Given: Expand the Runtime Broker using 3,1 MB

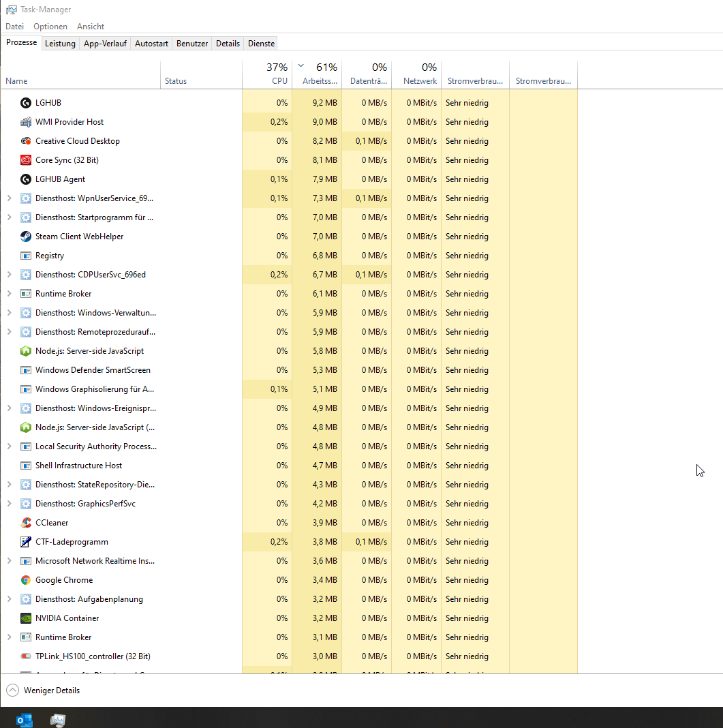Looking at the screenshot, I should coord(10,637).
